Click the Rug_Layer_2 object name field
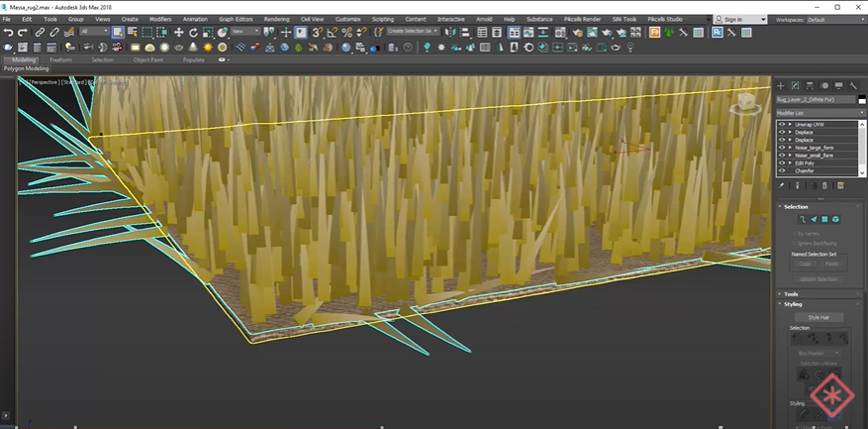Viewport: 868px width, 429px height. coord(815,100)
